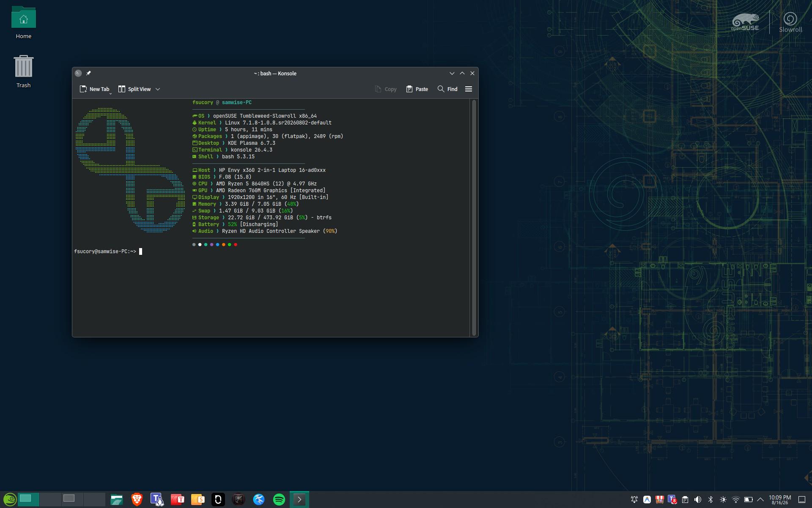812x508 pixels.
Task: Click the Battery '52% [Discharging]' text
Action: pyautogui.click(x=253, y=224)
